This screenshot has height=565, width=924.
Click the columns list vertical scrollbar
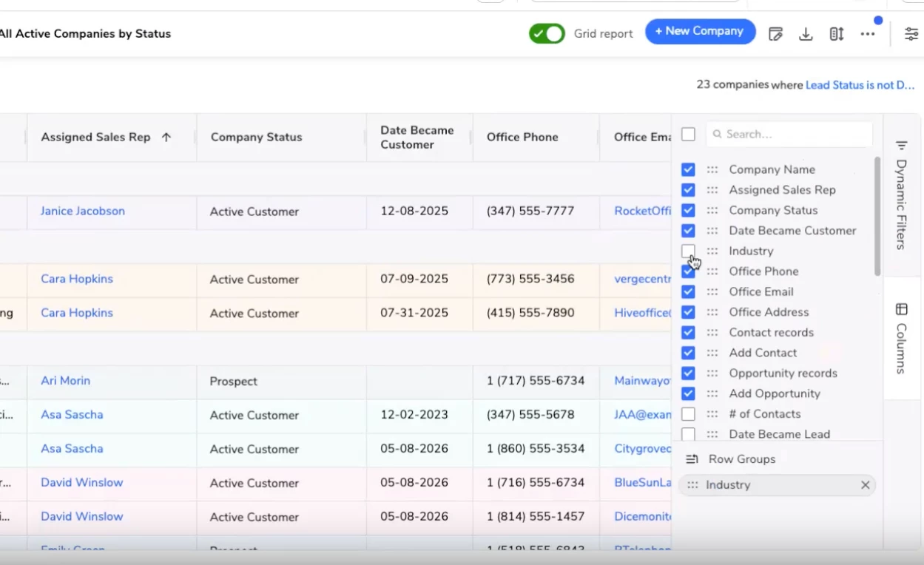point(877,216)
